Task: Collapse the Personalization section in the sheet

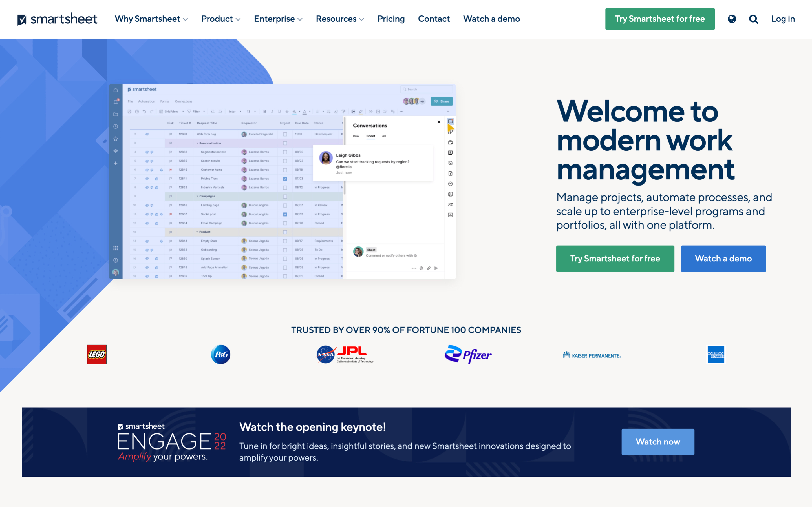Action: [198, 143]
